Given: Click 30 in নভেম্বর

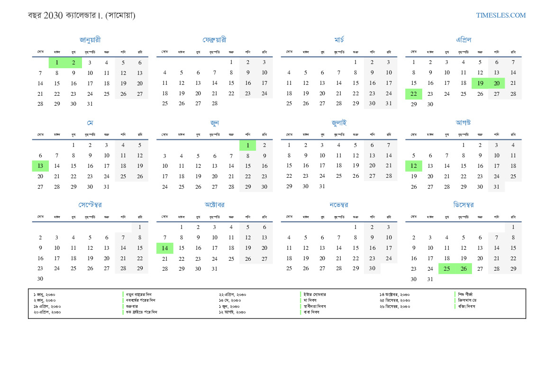Looking at the screenshot, I should pos(372,269).
